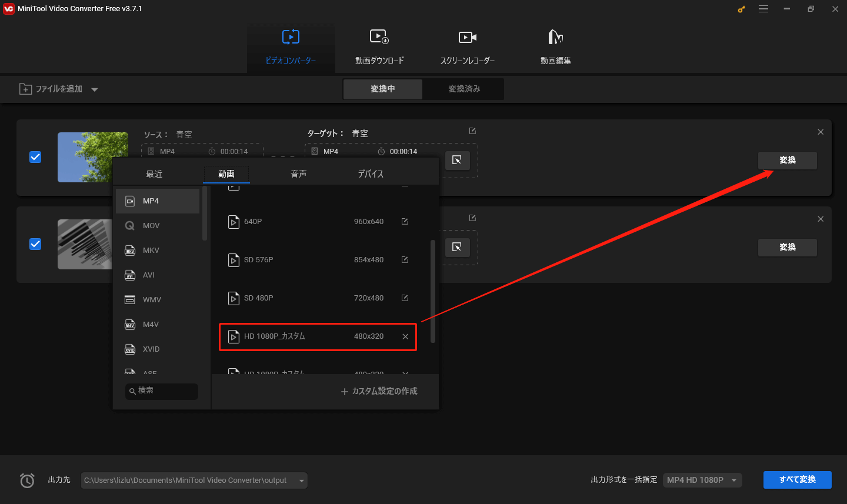Choose WMV format in the sidebar

pyautogui.click(x=158, y=300)
